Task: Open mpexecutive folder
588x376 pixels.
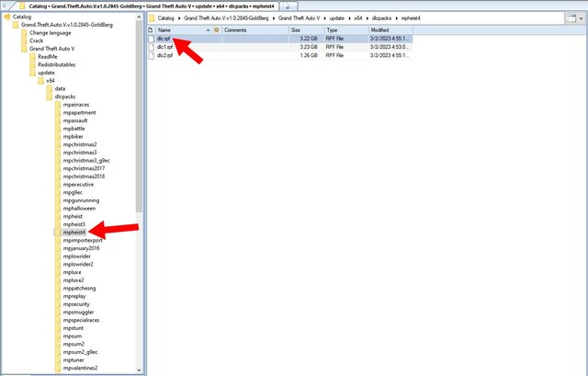Action: (78, 185)
